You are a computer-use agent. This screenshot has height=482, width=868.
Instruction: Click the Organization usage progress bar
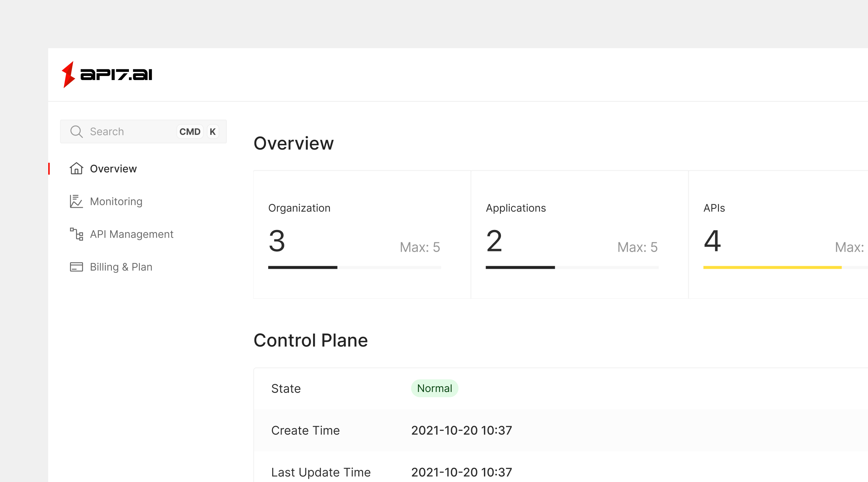(x=355, y=267)
